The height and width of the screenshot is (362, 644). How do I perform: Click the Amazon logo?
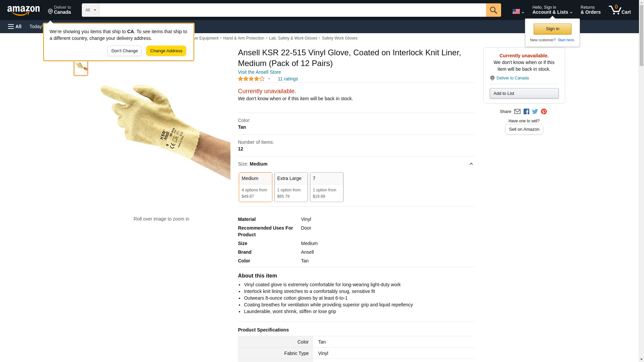point(23,10)
